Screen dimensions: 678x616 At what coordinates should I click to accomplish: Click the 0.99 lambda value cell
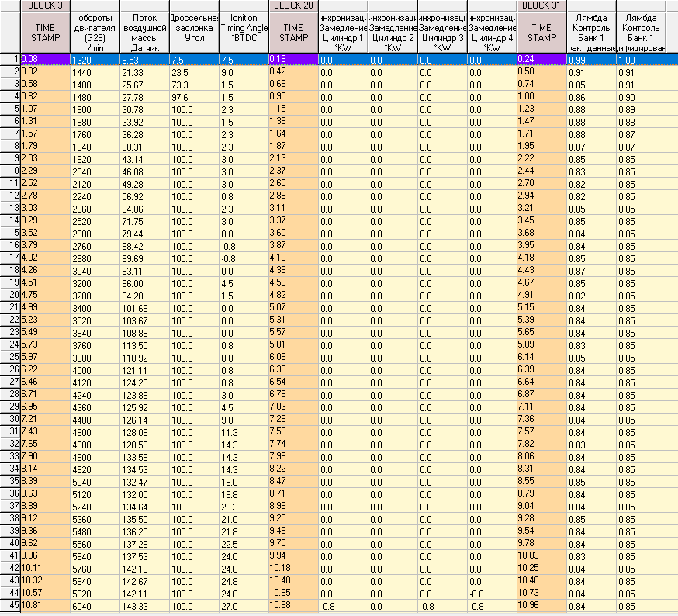[x=591, y=59]
